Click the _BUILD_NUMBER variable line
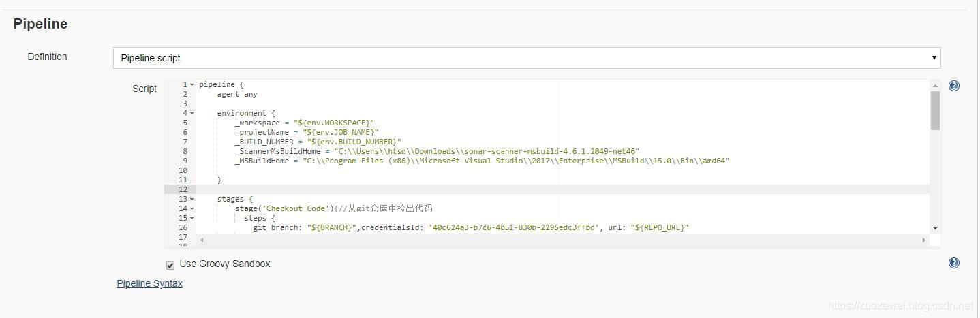980x318 pixels. coord(318,142)
